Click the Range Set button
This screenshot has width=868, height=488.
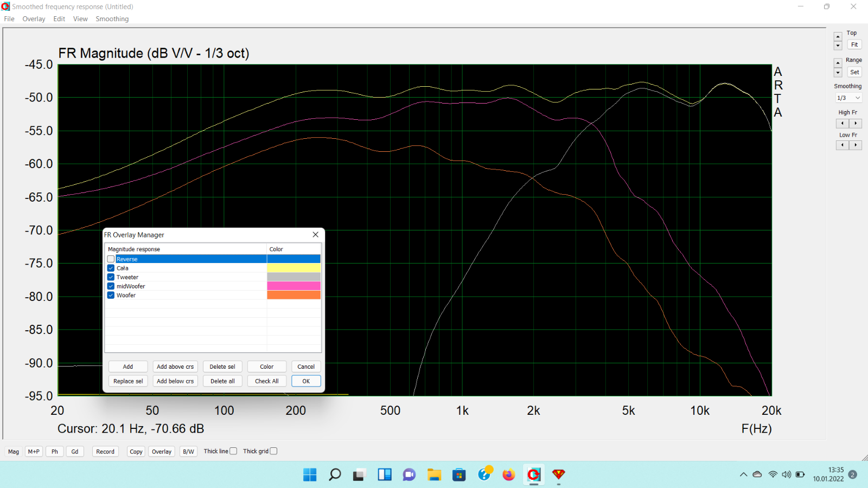click(x=854, y=72)
